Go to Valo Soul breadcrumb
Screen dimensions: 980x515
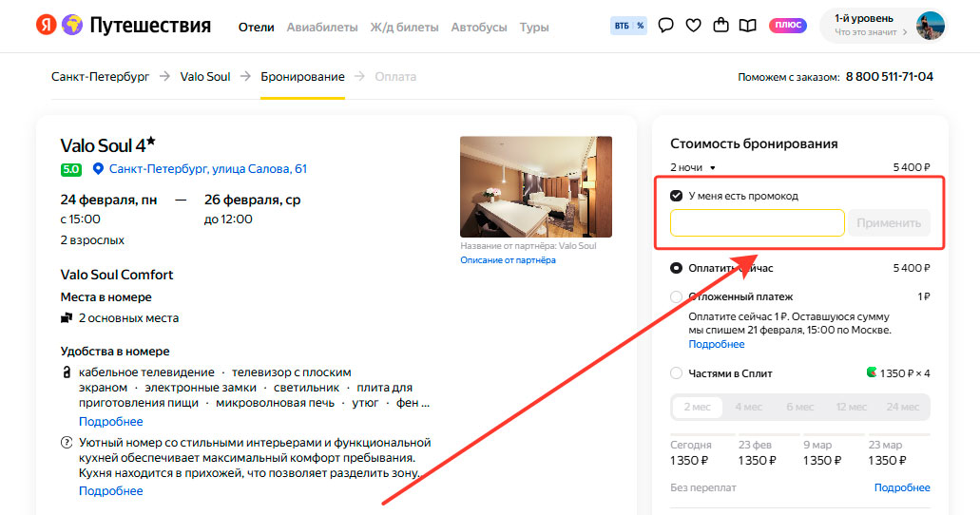pyautogui.click(x=205, y=77)
